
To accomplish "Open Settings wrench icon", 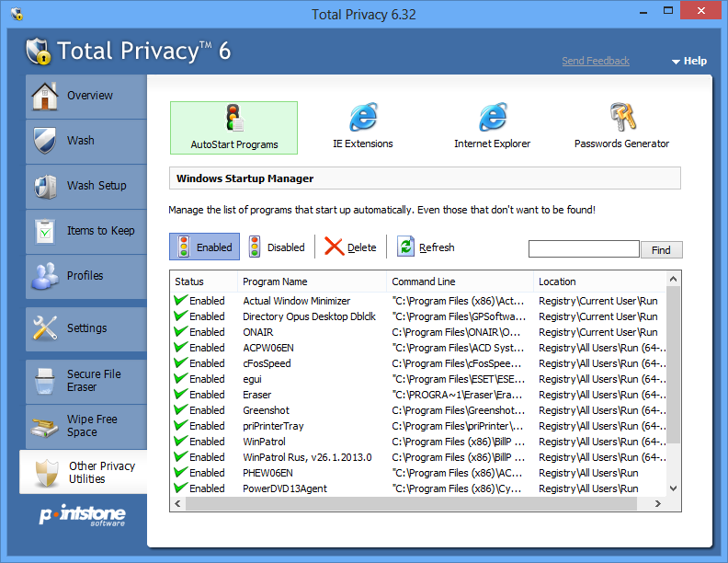I will [45, 327].
